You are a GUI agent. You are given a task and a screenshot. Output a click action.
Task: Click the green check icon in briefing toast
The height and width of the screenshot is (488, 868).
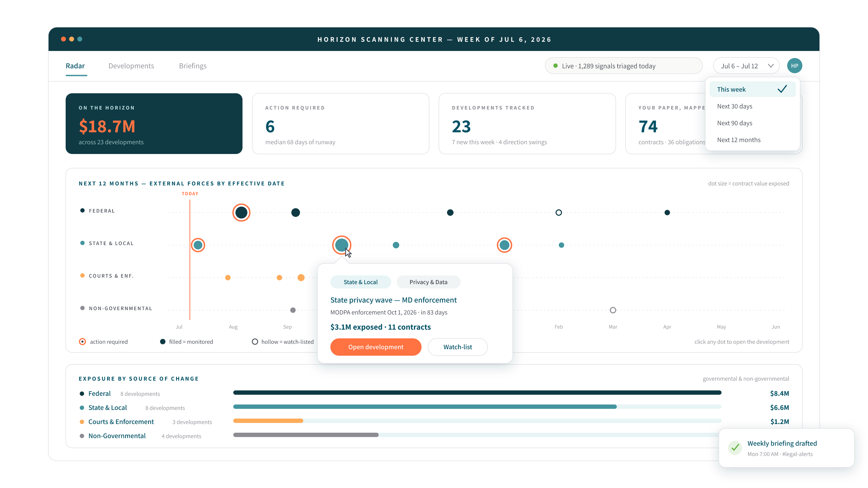[735, 448]
